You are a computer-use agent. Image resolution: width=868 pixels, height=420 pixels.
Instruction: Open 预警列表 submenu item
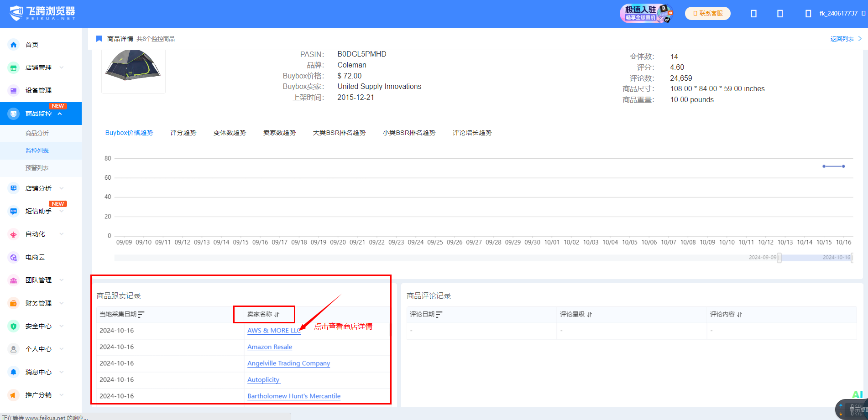(37, 168)
